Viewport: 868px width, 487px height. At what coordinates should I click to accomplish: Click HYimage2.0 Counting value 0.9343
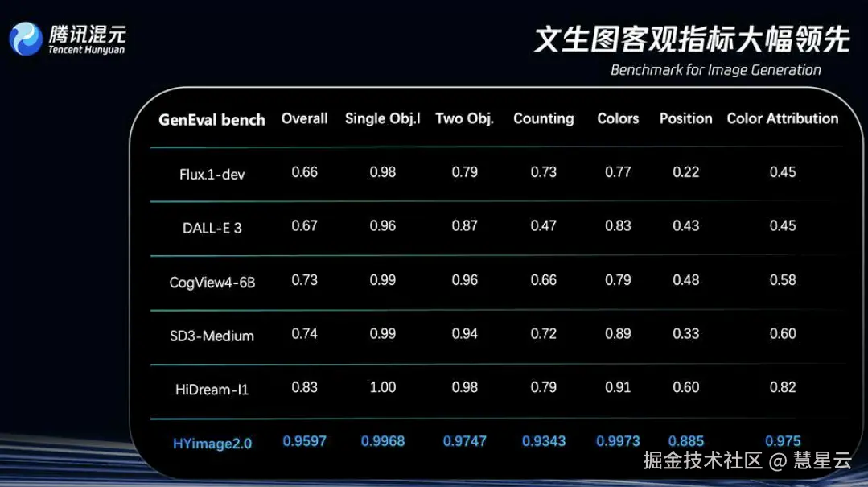coord(544,442)
